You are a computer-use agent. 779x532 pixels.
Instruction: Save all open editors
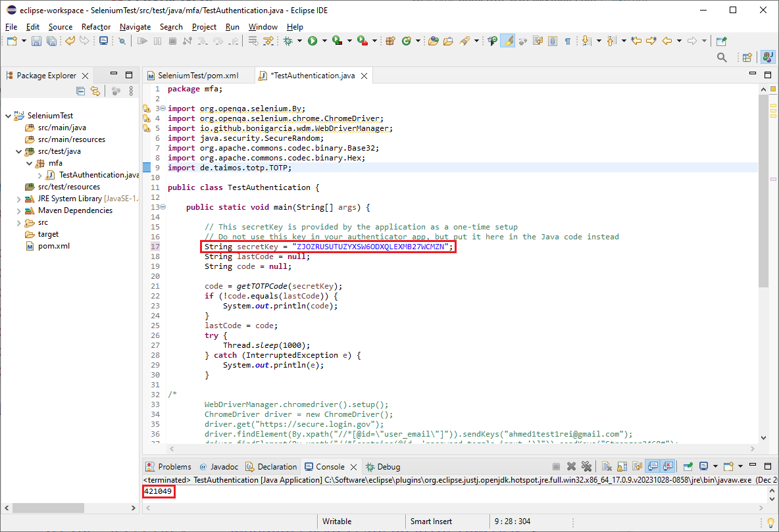click(51, 40)
